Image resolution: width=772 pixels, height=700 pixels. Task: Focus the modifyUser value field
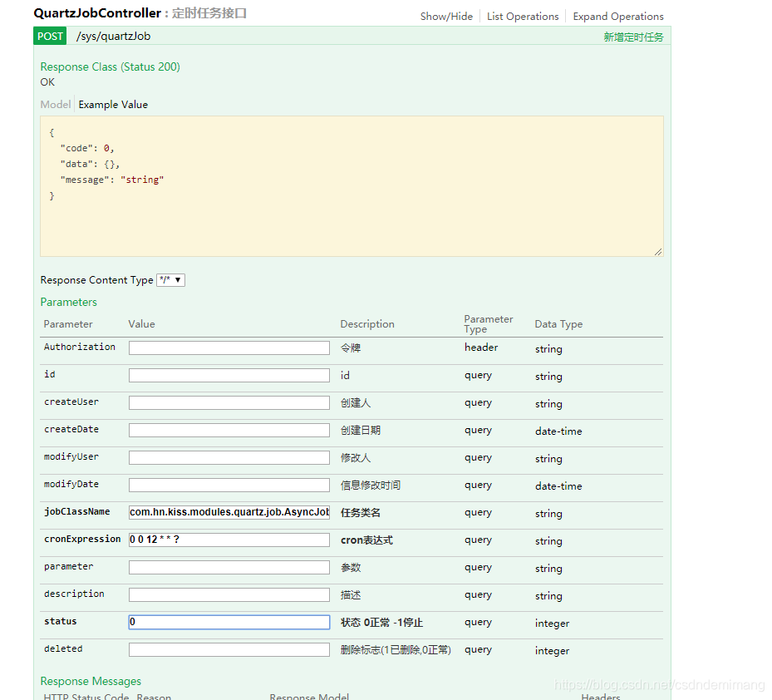pos(229,457)
